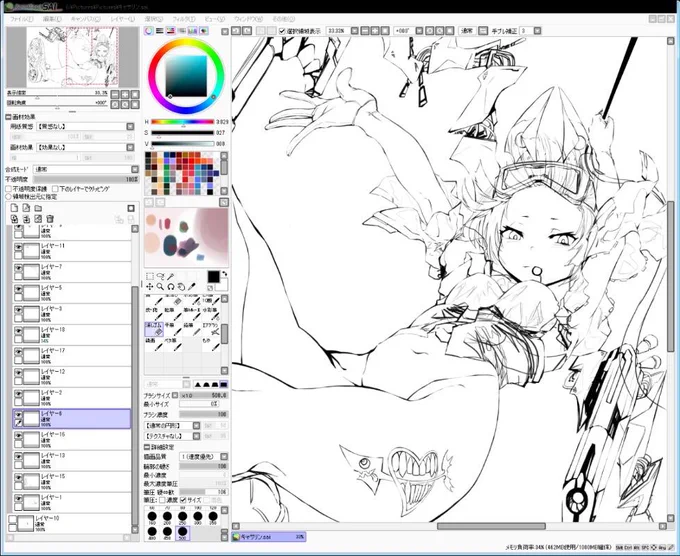This screenshot has width=680, height=556.
Task: Select the rectangular selection tool
Action: 150,276
